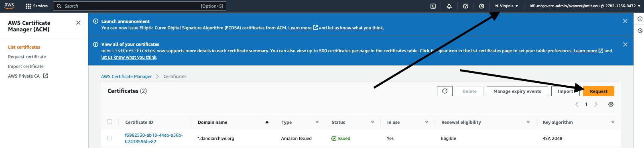644x148 pixels.
Task: Open the Services grid menu
Action: (x=36, y=6)
